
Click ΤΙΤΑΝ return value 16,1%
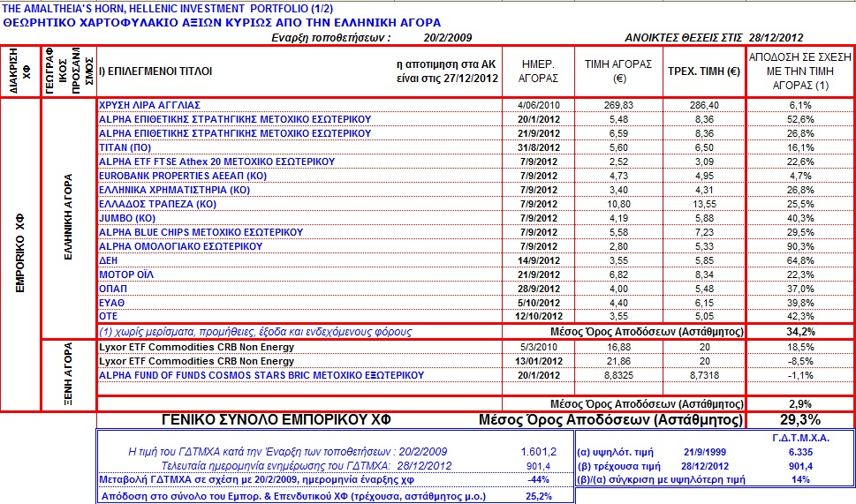pyautogui.click(x=800, y=147)
